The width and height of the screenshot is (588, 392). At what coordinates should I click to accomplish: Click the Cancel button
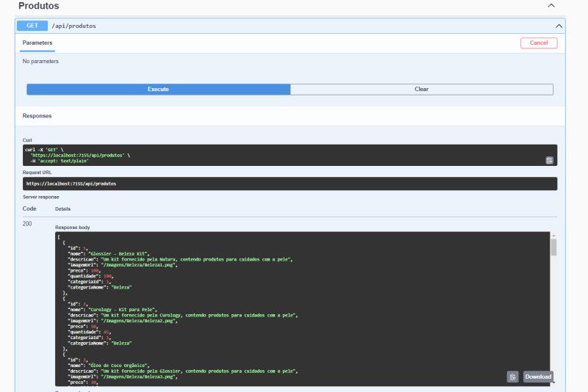[x=539, y=43]
